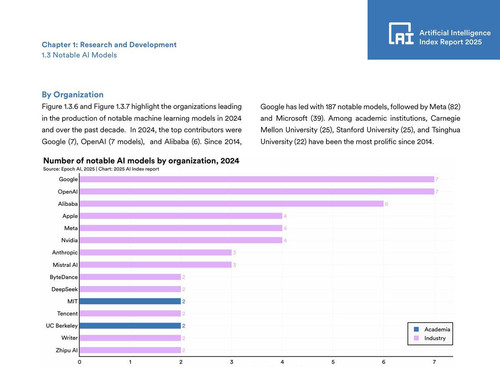Click the 'Artificial Intelligence Index Report 2025' title
500x367 pixels.
pyautogui.click(x=455, y=37)
